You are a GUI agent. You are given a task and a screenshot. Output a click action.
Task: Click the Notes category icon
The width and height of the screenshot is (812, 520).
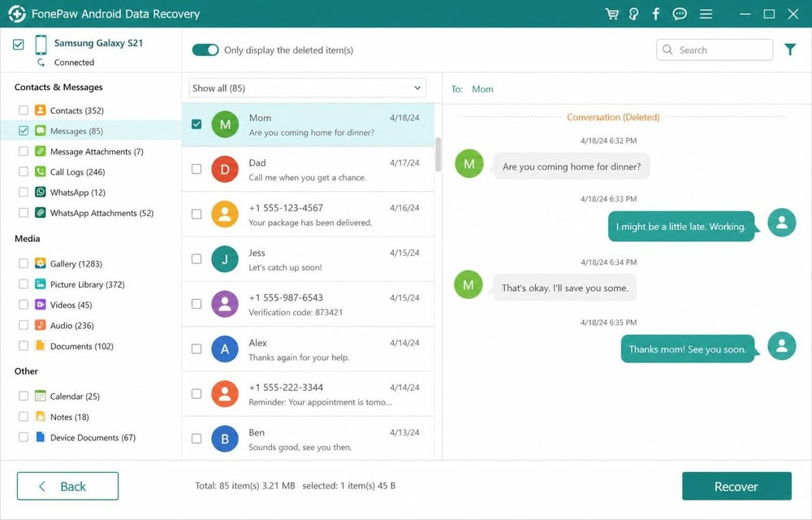(41, 417)
